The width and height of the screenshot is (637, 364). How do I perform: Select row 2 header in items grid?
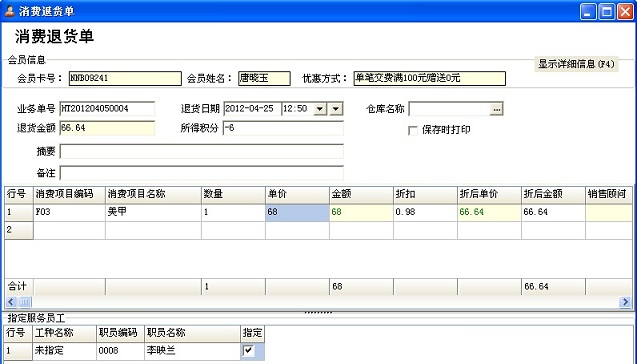coord(19,230)
